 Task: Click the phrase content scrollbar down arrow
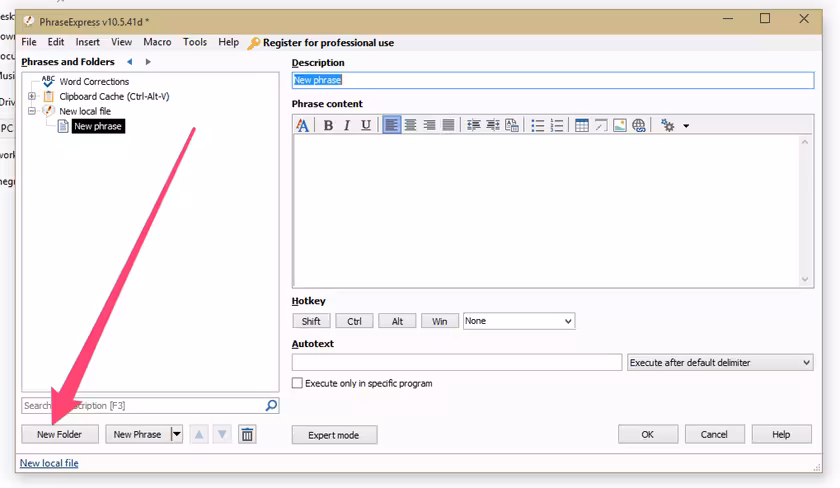805,279
